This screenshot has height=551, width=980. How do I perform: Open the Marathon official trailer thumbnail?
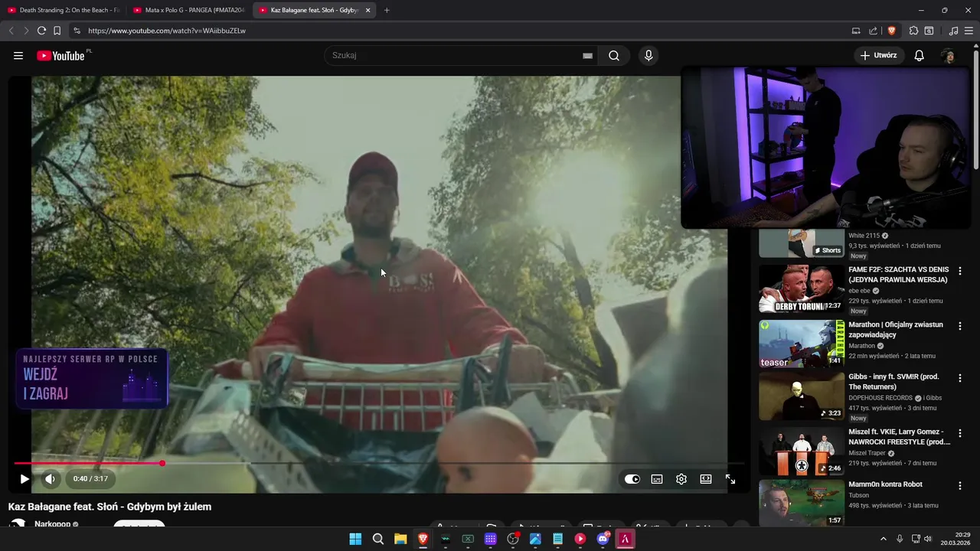802,344
